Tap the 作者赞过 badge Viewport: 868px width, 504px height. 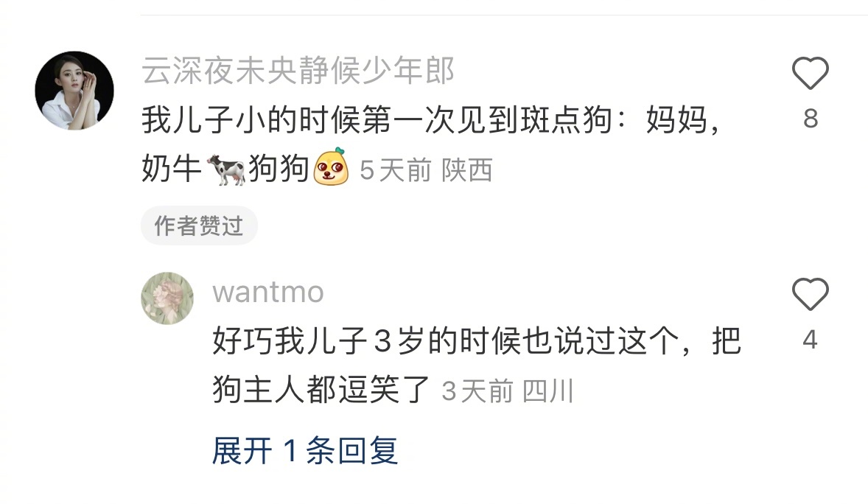(x=199, y=225)
